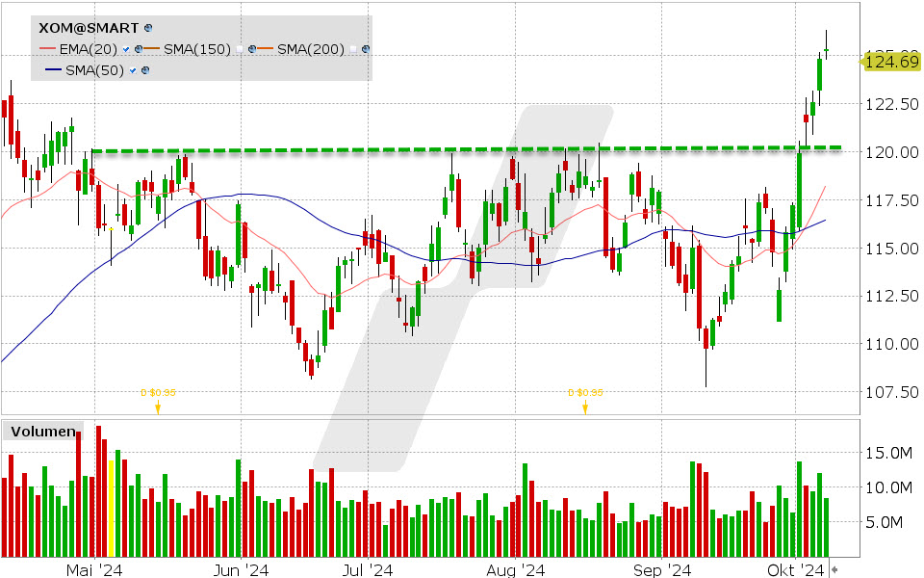
Task: Click the Jul '24 date label
Action: (x=368, y=569)
